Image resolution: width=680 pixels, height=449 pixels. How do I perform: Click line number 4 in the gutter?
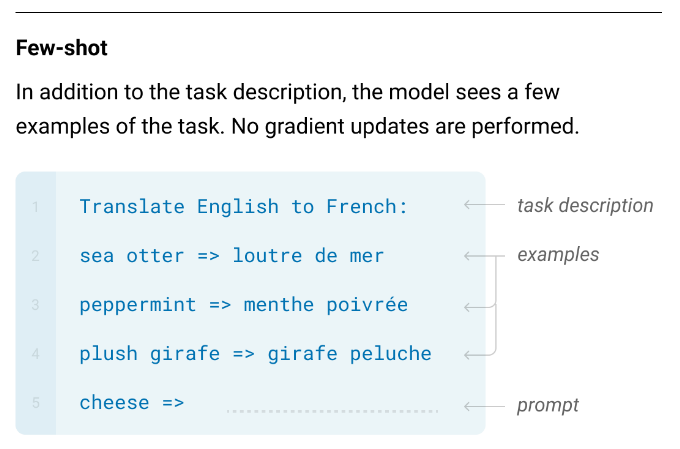pyautogui.click(x=35, y=354)
